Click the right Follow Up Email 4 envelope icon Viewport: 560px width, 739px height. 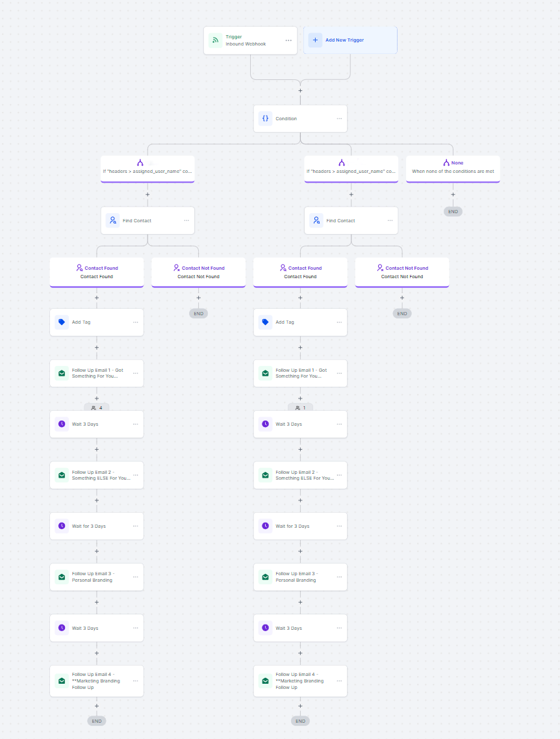coord(265,681)
